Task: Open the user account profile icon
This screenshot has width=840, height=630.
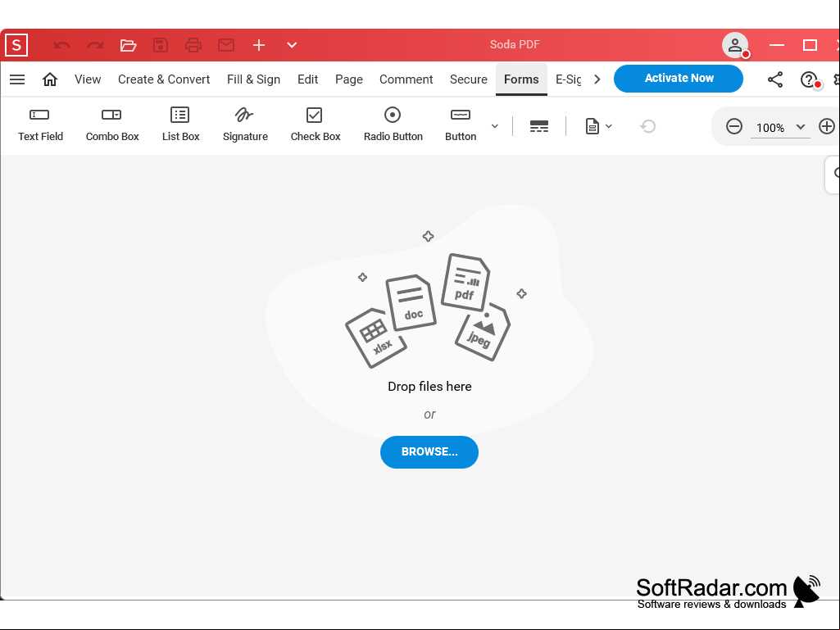Action: click(735, 45)
